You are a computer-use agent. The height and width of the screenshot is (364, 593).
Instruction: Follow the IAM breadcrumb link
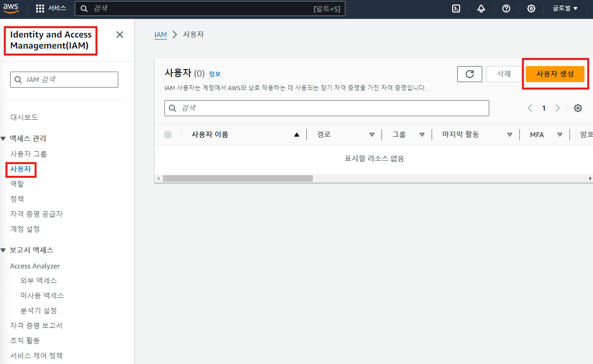click(160, 35)
